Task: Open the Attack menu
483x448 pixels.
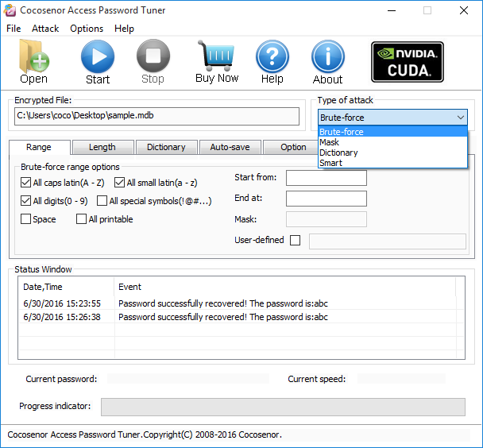Action: click(x=45, y=29)
